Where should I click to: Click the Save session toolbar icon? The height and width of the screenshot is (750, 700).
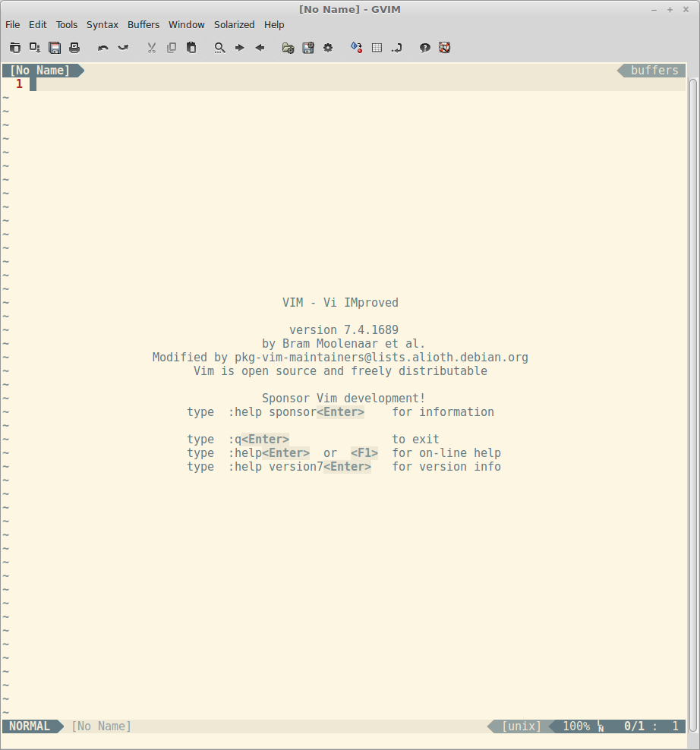308,48
